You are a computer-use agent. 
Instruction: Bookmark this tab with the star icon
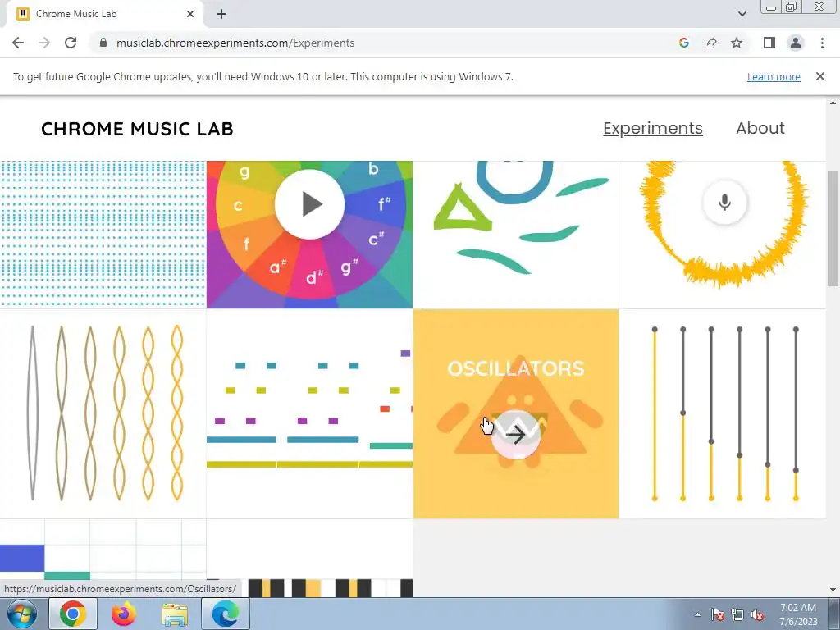coord(737,43)
